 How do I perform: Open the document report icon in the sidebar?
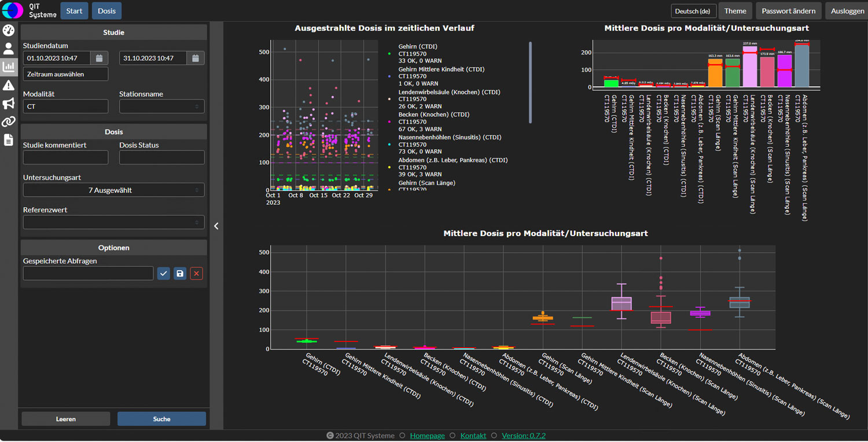pyautogui.click(x=8, y=140)
